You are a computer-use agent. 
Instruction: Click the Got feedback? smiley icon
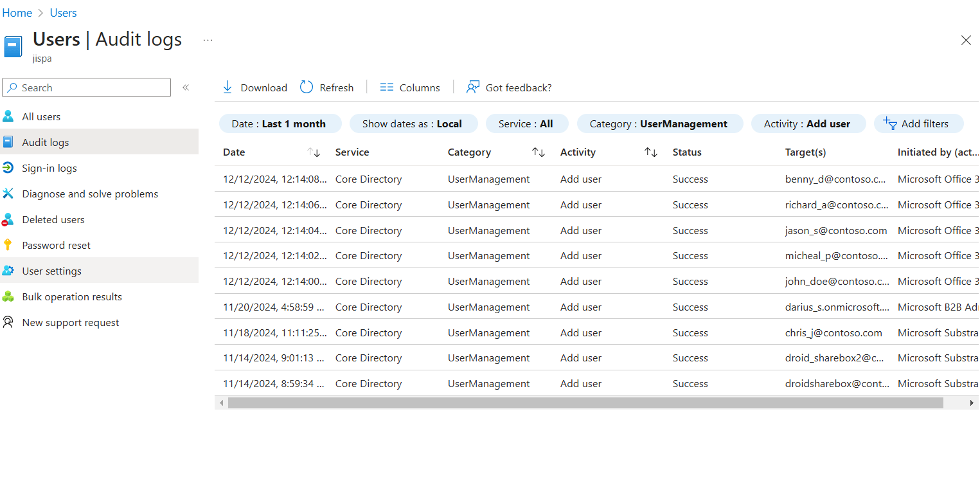[473, 87]
